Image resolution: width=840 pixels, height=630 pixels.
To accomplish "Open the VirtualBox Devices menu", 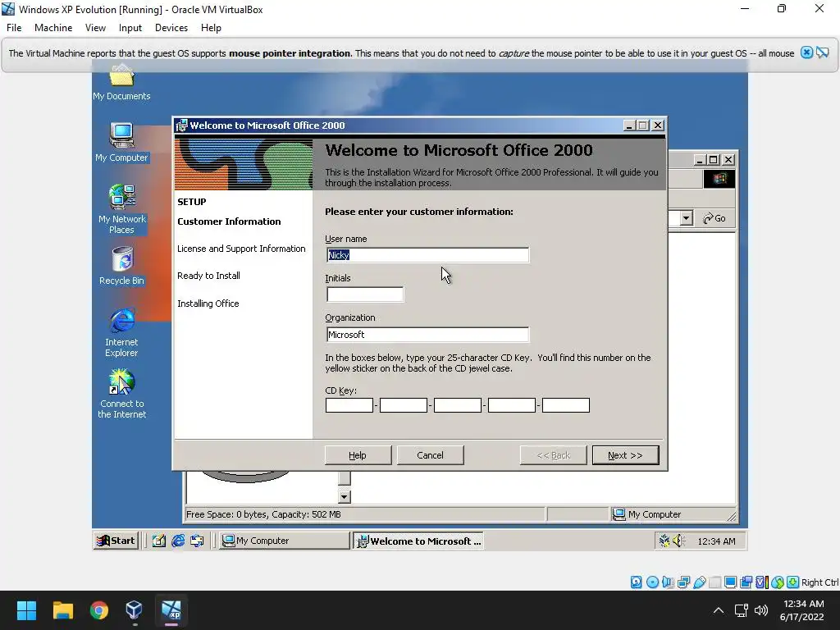I will (x=171, y=28).
